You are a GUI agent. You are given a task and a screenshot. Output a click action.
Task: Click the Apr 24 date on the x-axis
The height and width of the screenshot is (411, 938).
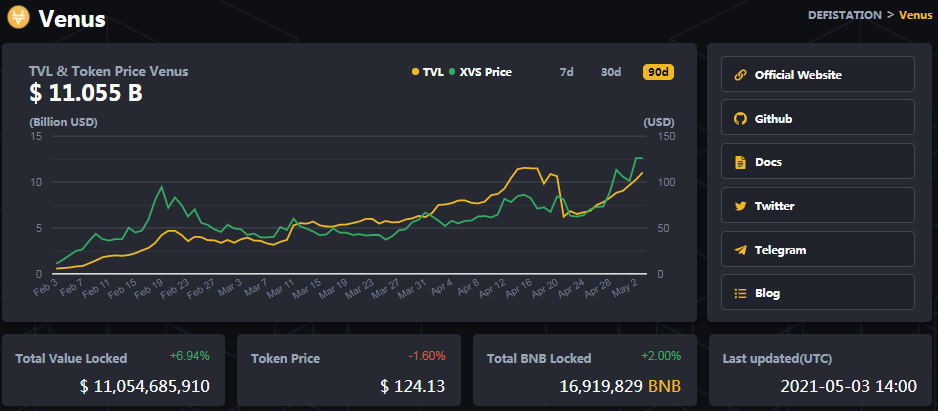[x=570, y=288]
